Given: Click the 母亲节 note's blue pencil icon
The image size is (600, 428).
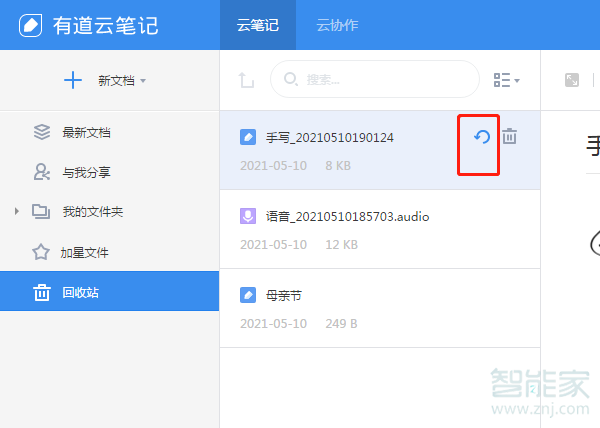Looking at the screenshot, I should [248, 295].
